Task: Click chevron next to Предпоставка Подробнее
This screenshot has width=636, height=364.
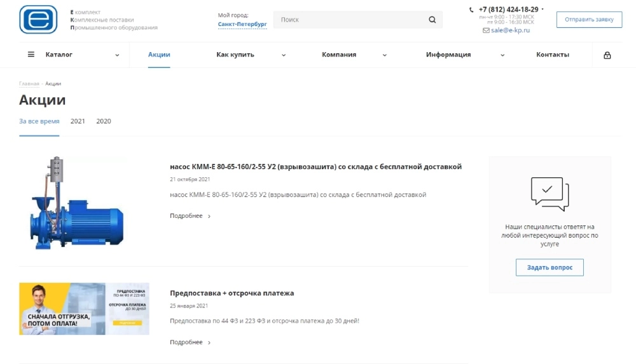Action: pos(209,343)
